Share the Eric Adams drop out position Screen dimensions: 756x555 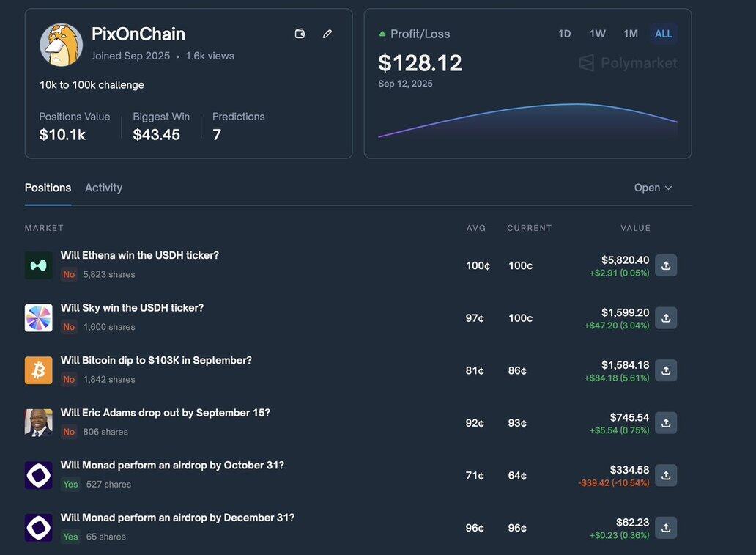(x=666, y=423)
